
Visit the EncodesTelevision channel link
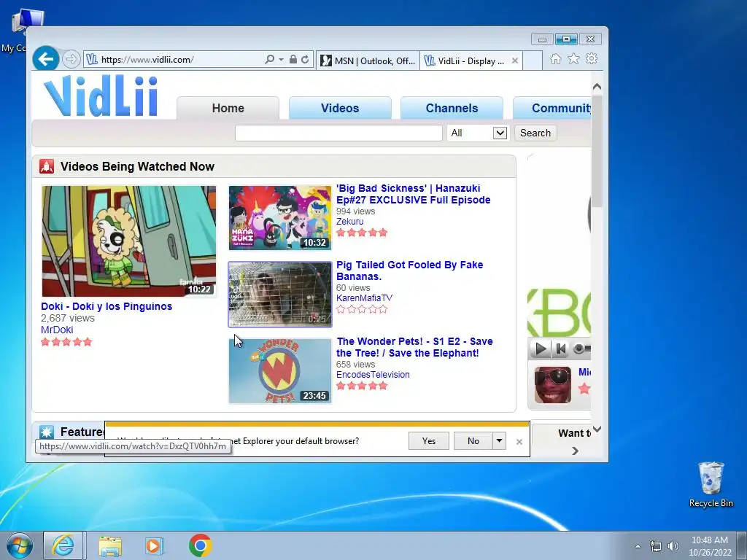click(x=373, y=375)
